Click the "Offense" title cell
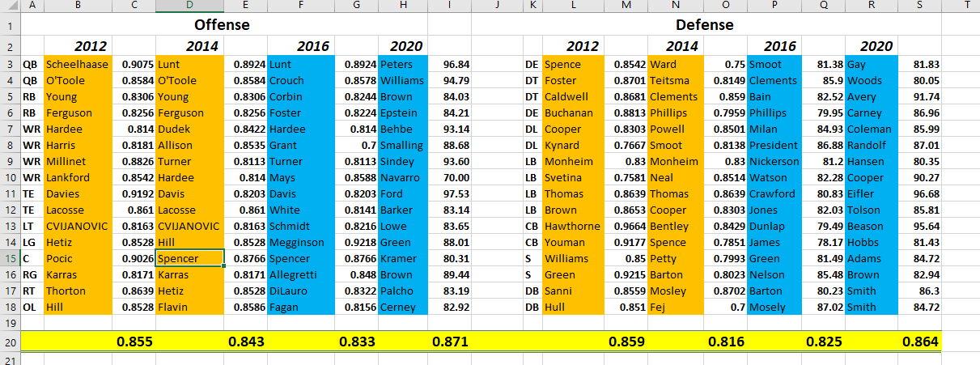This screenshot has width=980, height=365. [222, 25]
